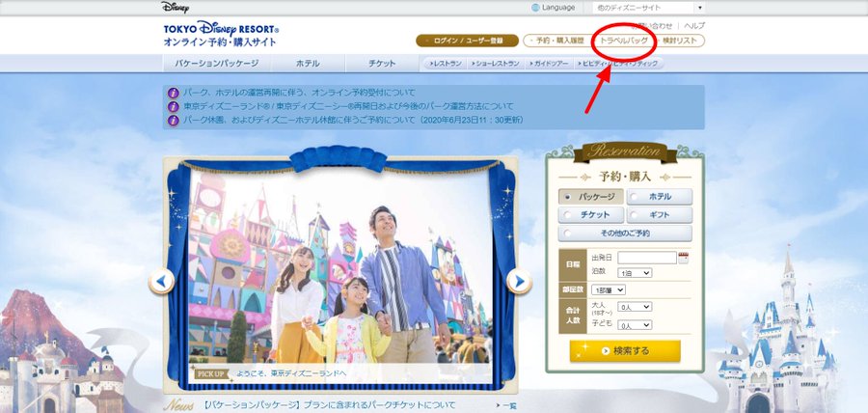Viewport: 868px width, 413px height.
Task: Go to next carousel slide arrow
Action: click(519, 281)
